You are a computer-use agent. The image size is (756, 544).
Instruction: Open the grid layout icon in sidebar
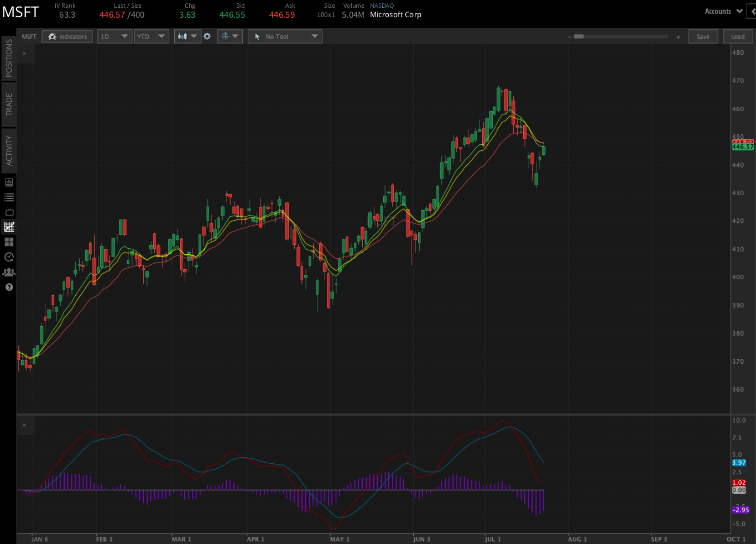pos(9,242)
